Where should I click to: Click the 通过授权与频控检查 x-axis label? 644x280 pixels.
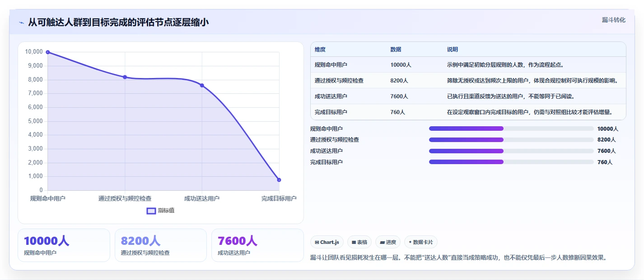click(x=125, y=198)
